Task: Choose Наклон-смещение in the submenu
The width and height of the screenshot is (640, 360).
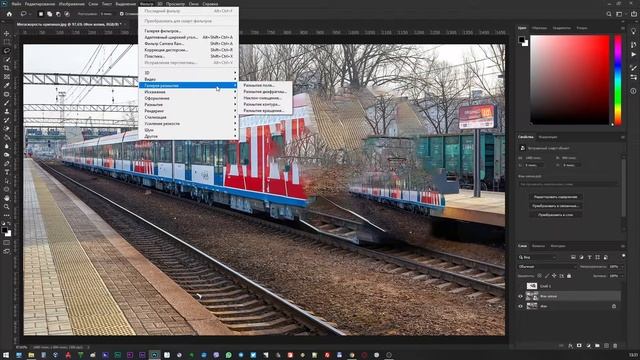Action: pyautogui.click(x=262, y=98)
